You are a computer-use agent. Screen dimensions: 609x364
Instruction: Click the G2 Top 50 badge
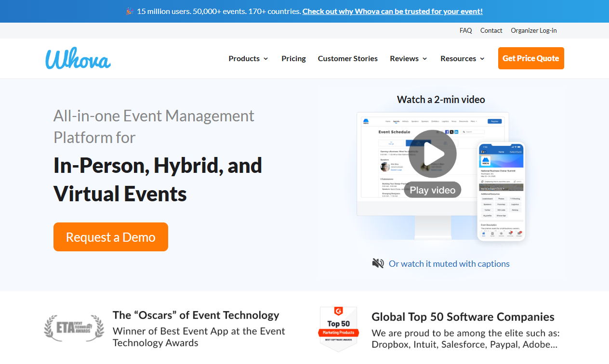tap(339, 329)
